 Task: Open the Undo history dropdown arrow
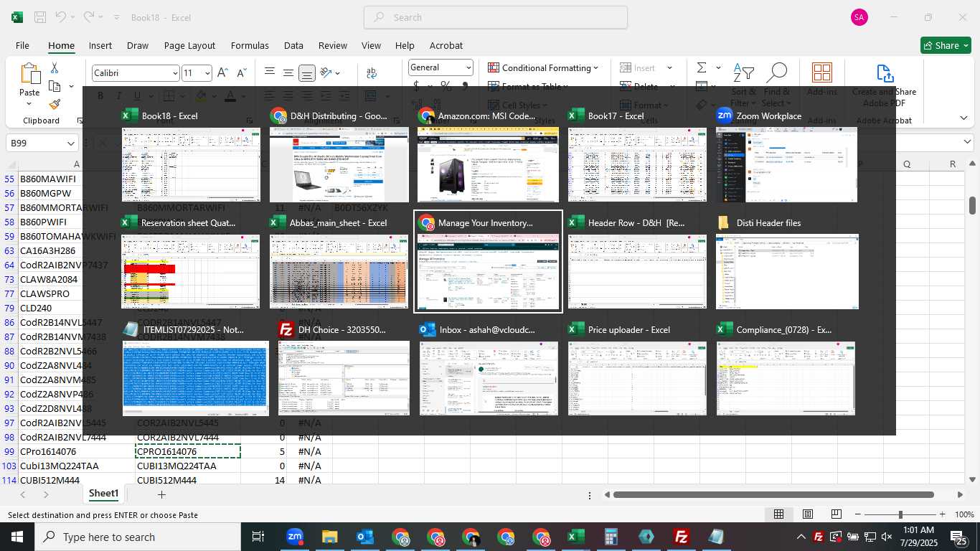coord(73,17)
